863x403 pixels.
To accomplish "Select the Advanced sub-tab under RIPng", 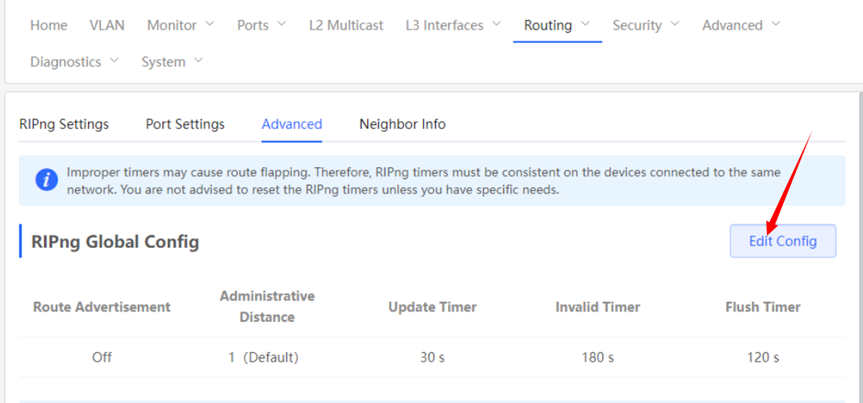I will click(x=292, y=124).
